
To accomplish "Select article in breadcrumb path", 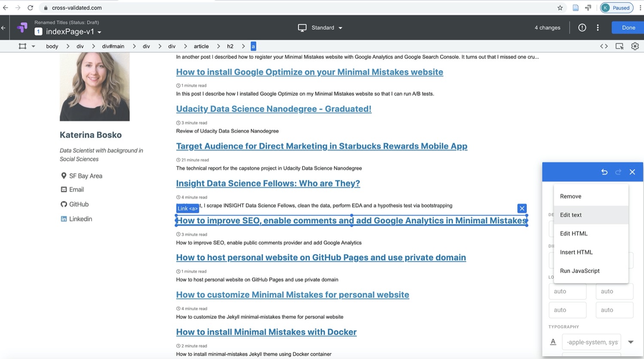I will 201,46.
